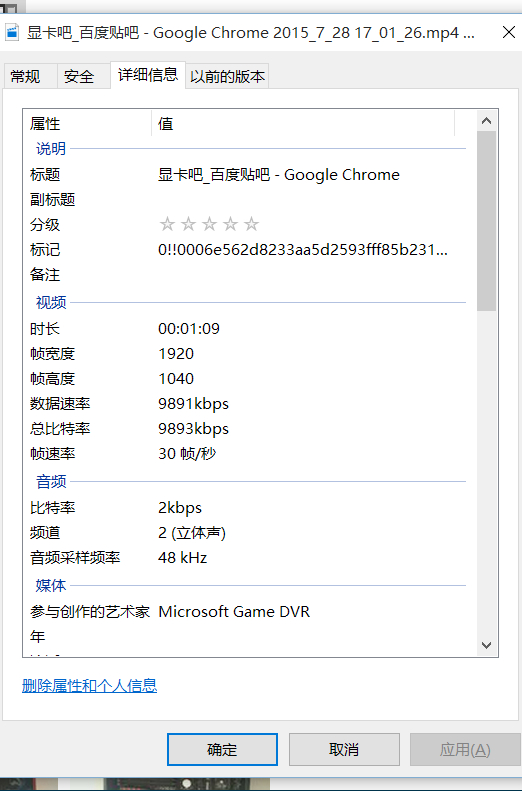Click the 确定 button
The width and height of the screenshot is (522, 791).
[x=222, y=750]
